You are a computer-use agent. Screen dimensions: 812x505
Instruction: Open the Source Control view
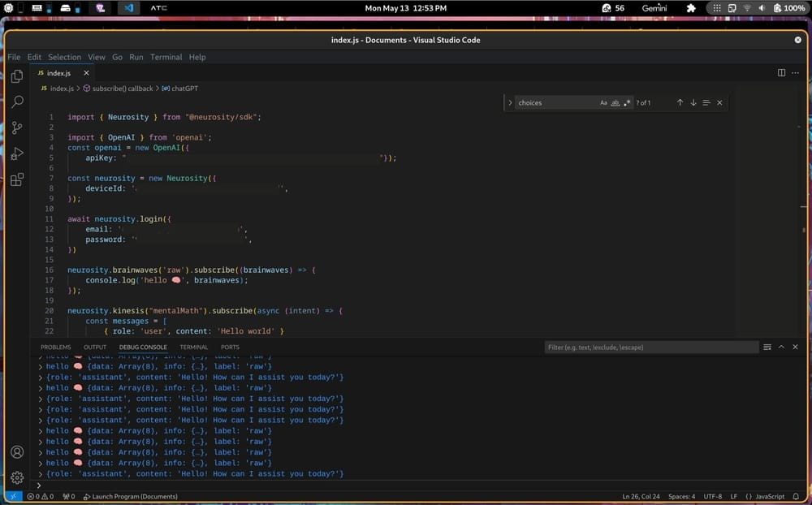17,127
